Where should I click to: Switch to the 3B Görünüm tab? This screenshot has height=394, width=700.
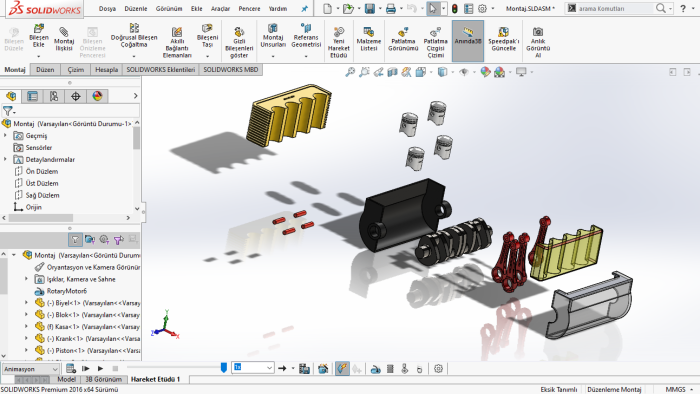(x=103, y=379)
